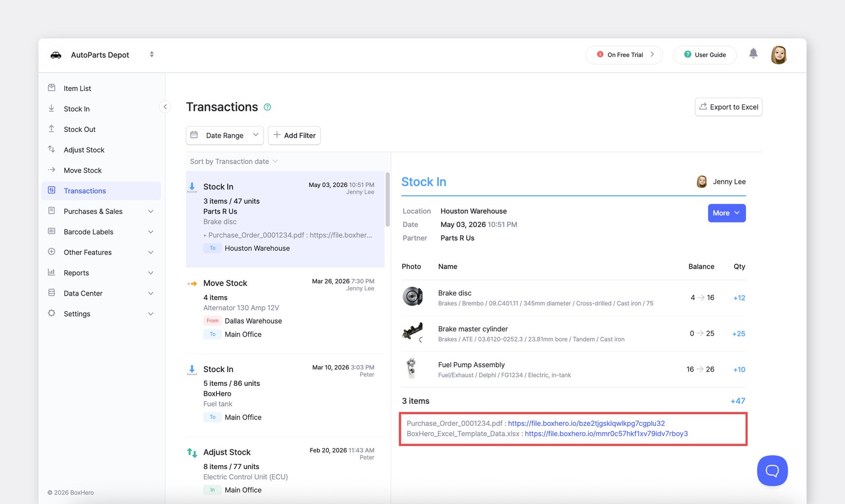845x504 pixels.
Task: Open the More actions dropdown
Action: click(x=727, y=213)
